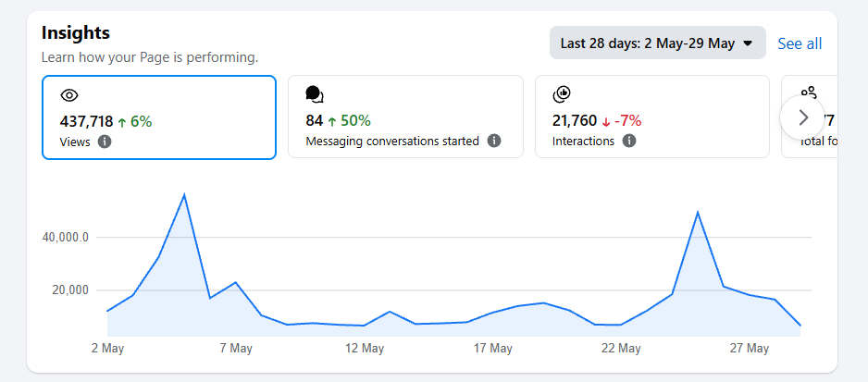868x382 pixels.
Task: Click the followers people icon
Action: pyautogui.click(x=809, y=92)
